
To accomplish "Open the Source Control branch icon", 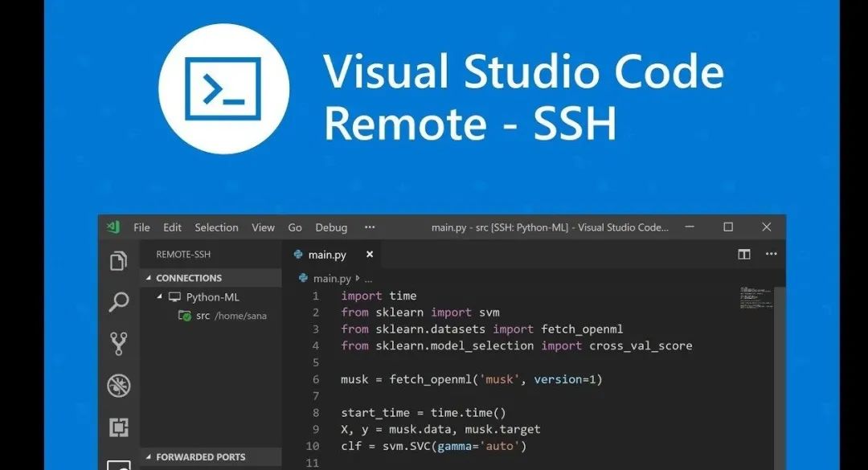I will [x=118, y=344].
